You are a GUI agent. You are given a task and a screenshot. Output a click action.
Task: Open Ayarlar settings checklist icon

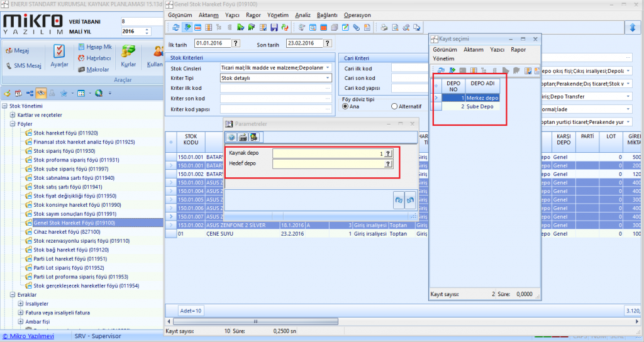click(59, 52)
